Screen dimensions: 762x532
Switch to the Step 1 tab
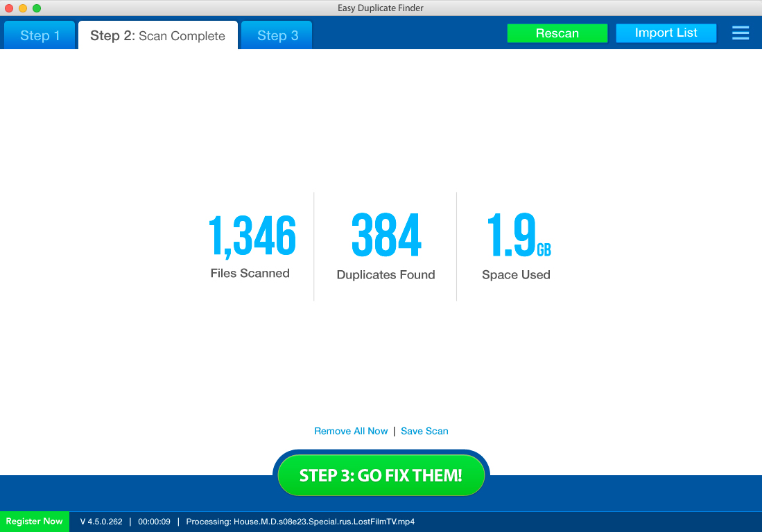(40, 36)
